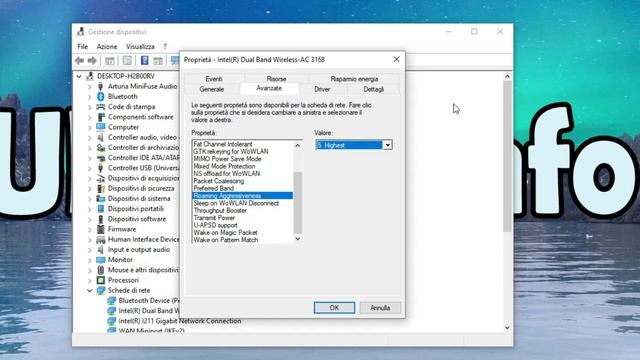
Task: Click the Arturia MiniFuse Audio category icon
Action: tap(100, 86)
